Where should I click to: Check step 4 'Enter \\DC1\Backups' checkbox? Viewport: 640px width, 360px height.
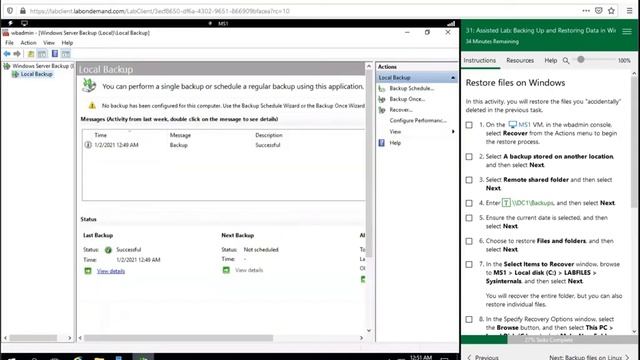pos(469,203)
